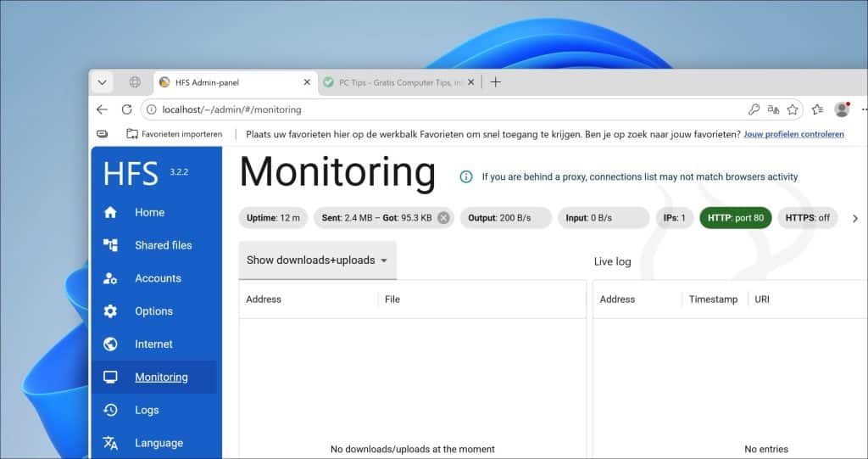868x459 pixels.
Task: Click the HFS logo title
Action: (130, 174)
